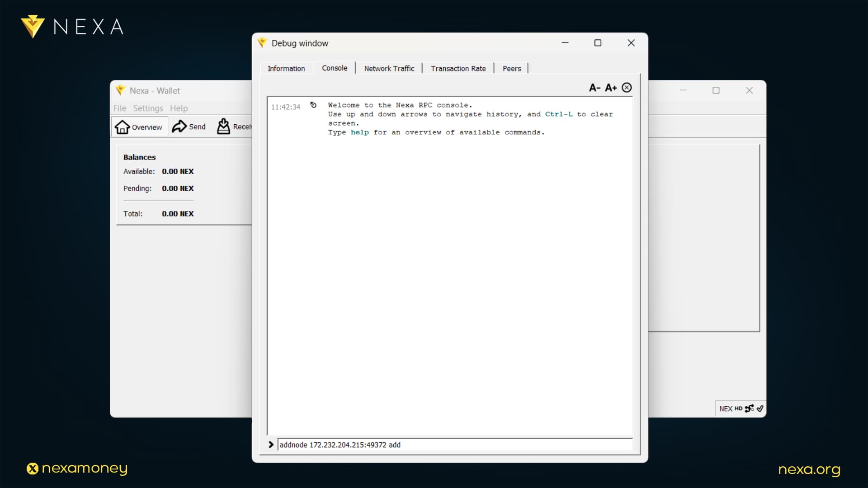Switch to the Information tab
This screenshot has height=488, width=868.
[286, 68]
